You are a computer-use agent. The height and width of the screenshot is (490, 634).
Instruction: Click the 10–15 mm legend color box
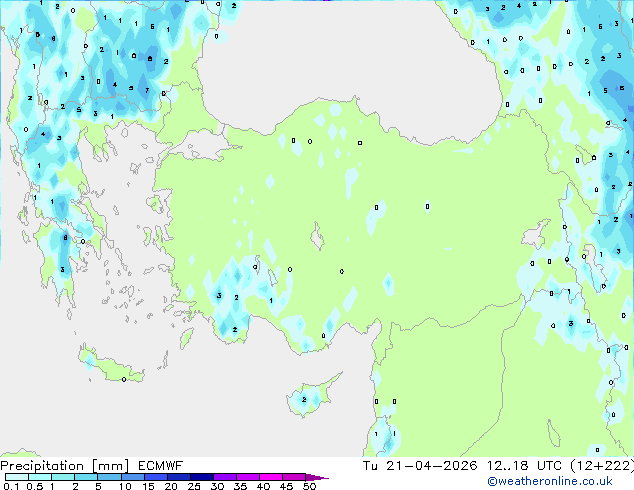click(x=132, y=477)
